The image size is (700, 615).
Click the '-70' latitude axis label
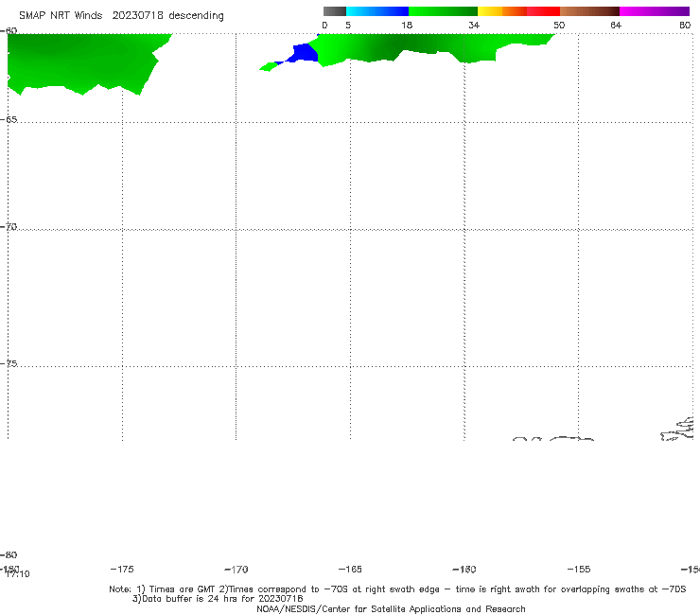(x=9, y=227)
